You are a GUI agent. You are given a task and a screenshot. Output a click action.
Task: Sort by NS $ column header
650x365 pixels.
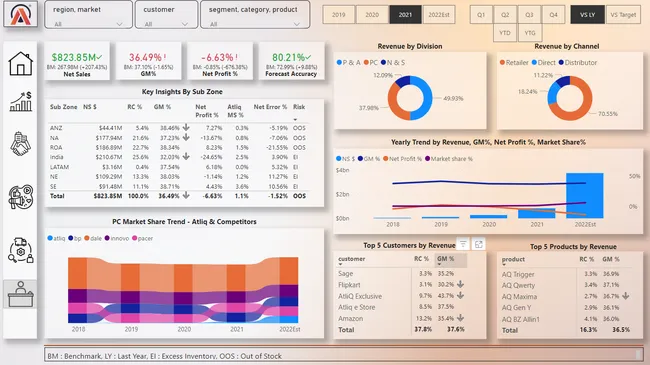(90, 107)
